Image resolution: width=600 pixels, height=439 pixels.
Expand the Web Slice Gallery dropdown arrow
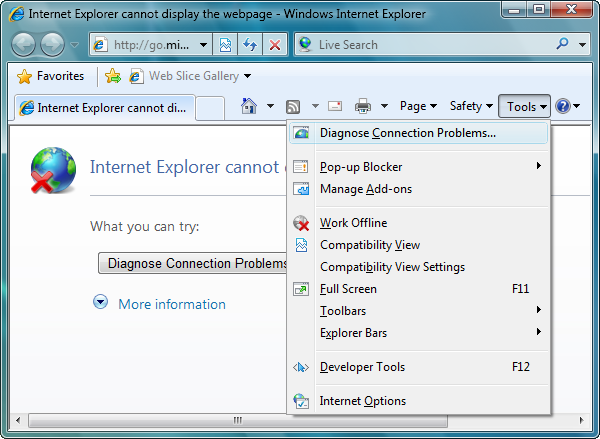[x=248, y=76]
